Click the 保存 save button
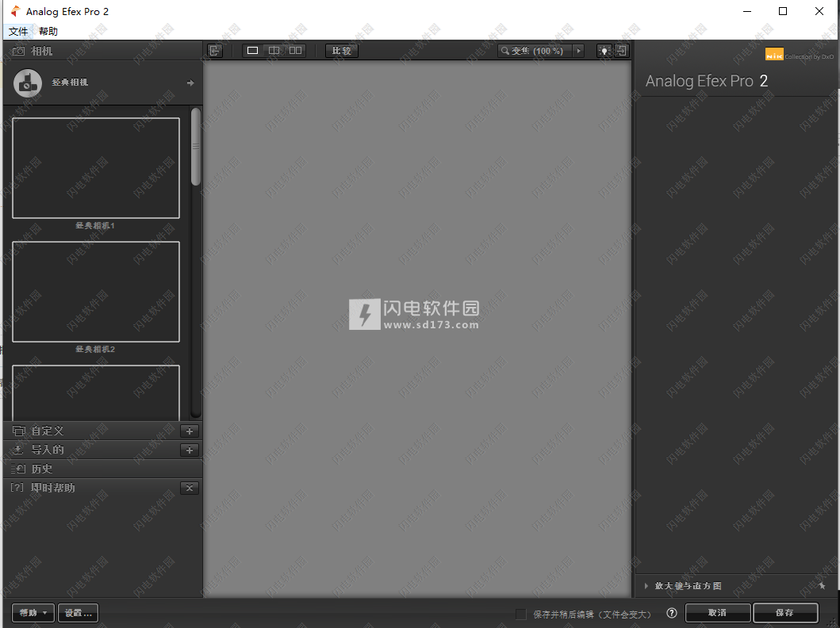This screenshot has width=840, height=628. [x=785, y=612]
